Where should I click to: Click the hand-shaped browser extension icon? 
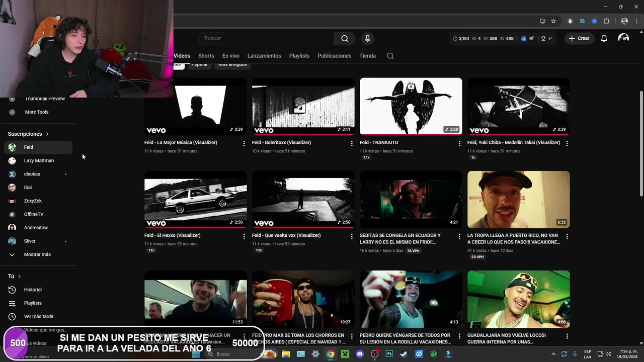[570, 21]
